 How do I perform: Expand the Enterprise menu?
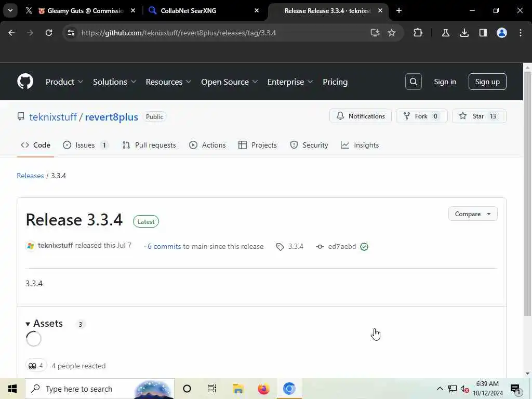pyautogui.click(x=290, y=82)
